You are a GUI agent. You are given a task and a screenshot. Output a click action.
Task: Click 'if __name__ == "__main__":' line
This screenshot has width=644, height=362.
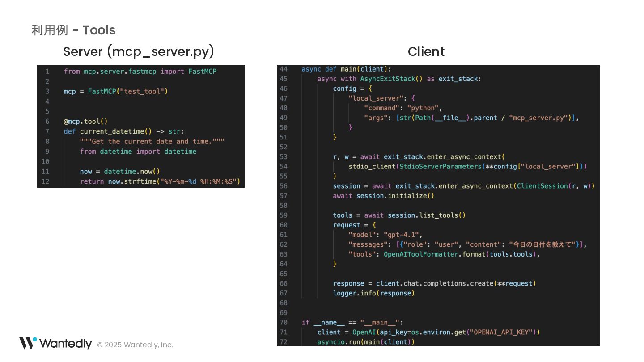(x=352, y=323)
